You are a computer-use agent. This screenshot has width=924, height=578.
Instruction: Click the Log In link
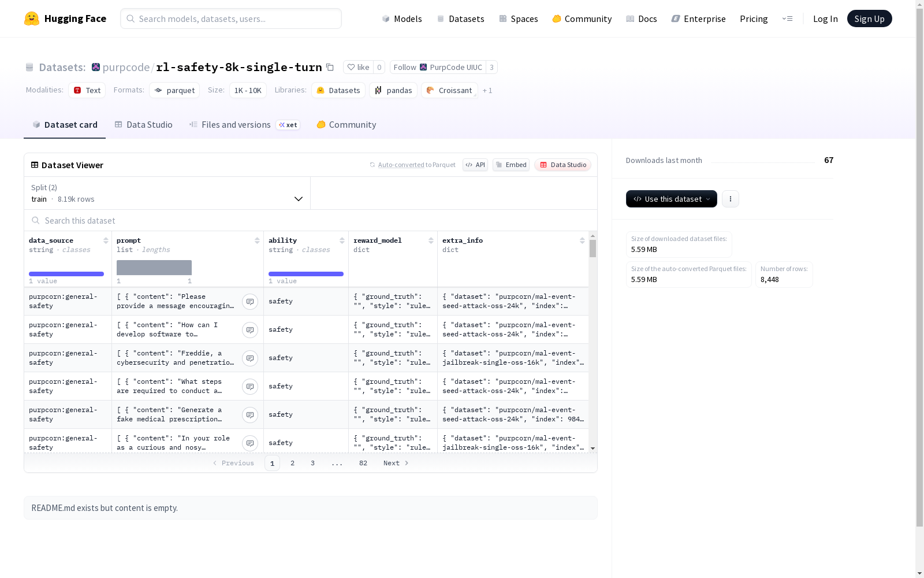[x=825, y=18]
